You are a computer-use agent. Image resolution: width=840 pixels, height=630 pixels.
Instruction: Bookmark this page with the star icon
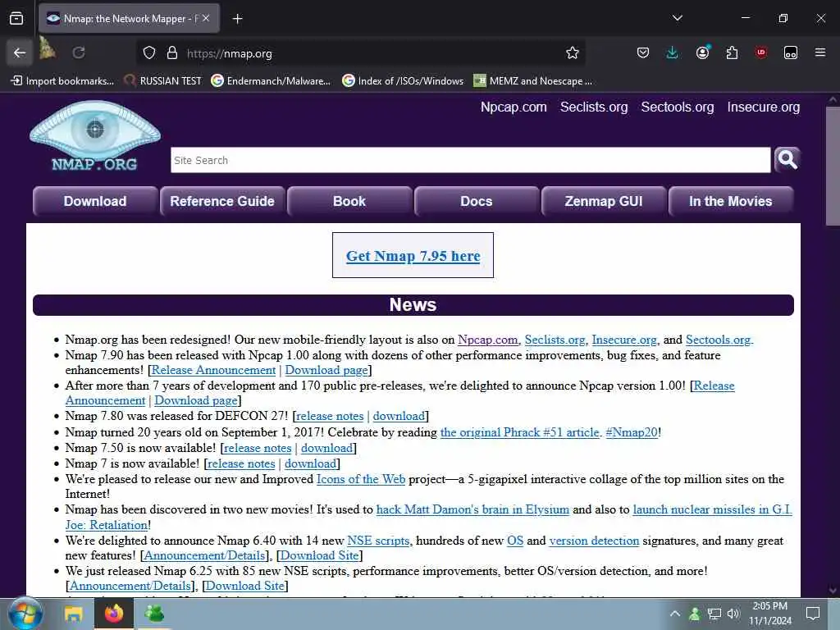[x=572, y=53]
